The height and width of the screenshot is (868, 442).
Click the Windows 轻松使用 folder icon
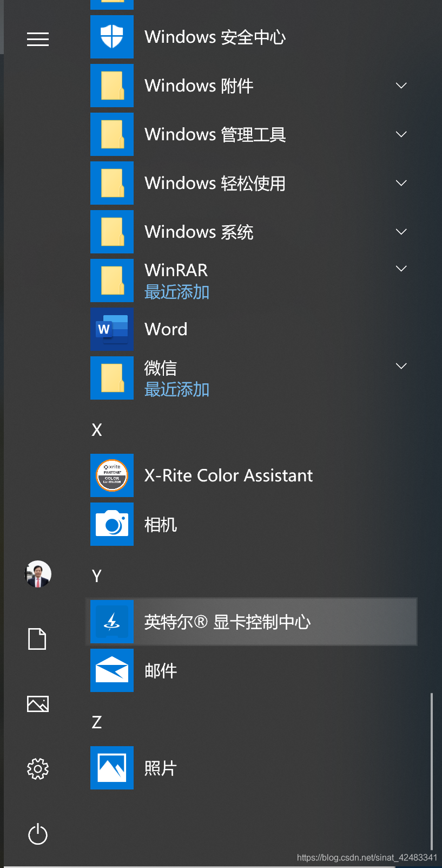(112, 183)
